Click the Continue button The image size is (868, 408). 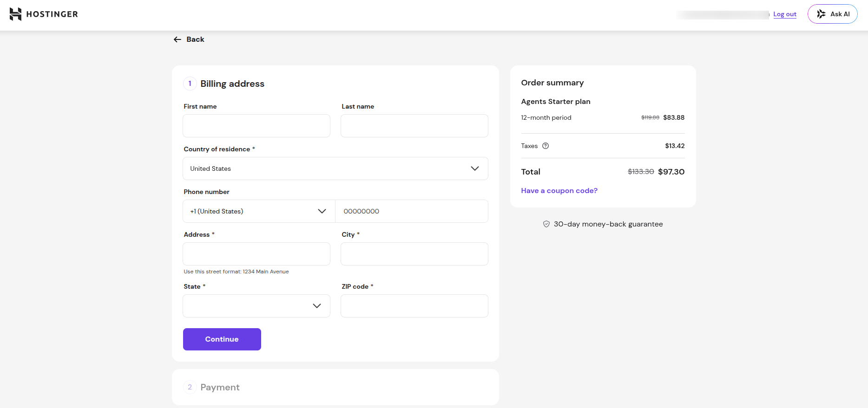[x=222, y=339]
